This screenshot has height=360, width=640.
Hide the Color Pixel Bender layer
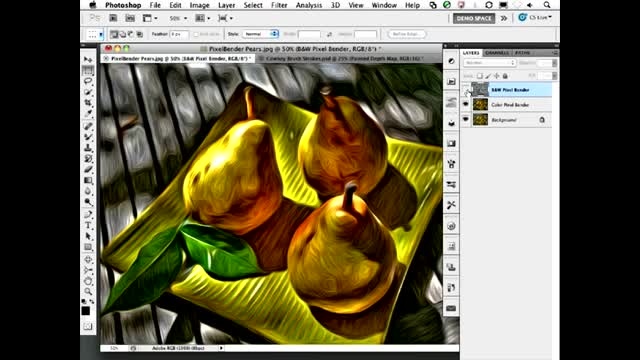466,104
